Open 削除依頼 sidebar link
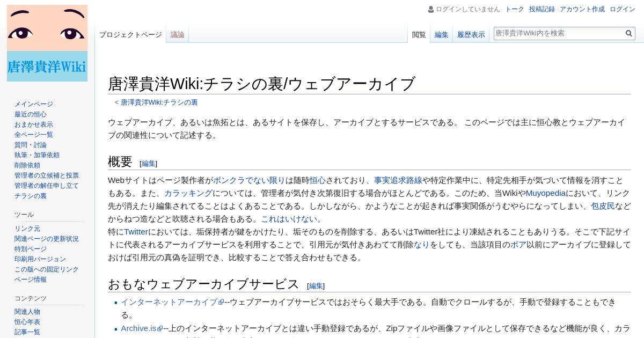Viewport: 644px width, 338px height. (x=27, y=165)
